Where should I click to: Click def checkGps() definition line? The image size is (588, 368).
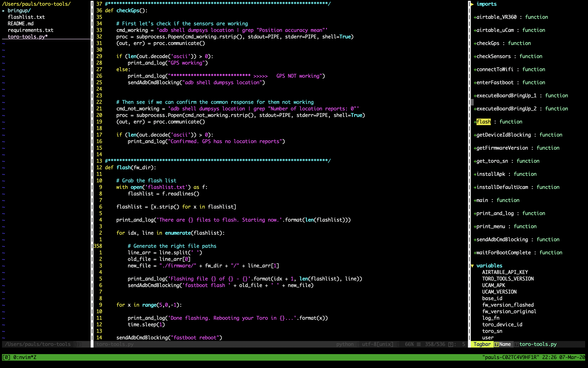[x=126, y=11]
